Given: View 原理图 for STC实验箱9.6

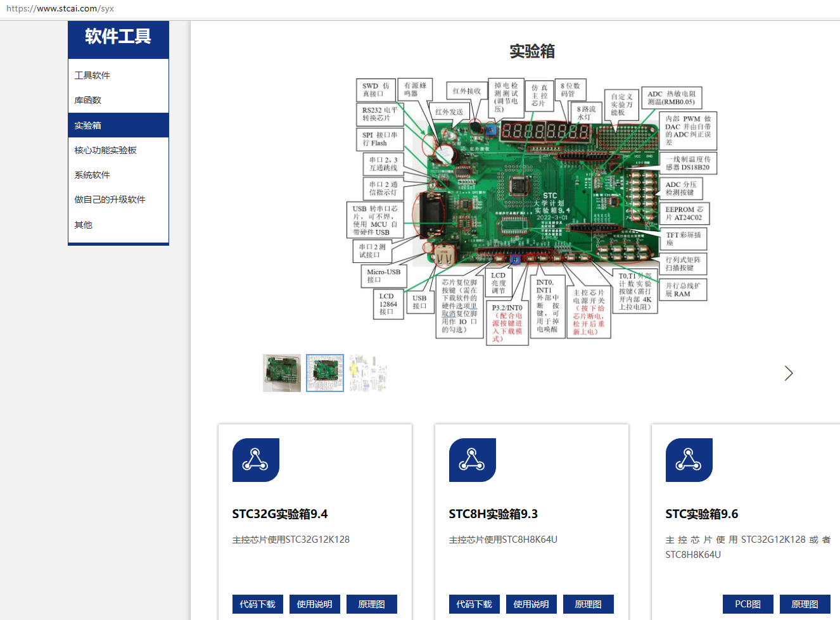Looking at the screenshot, I should [805, 604].
